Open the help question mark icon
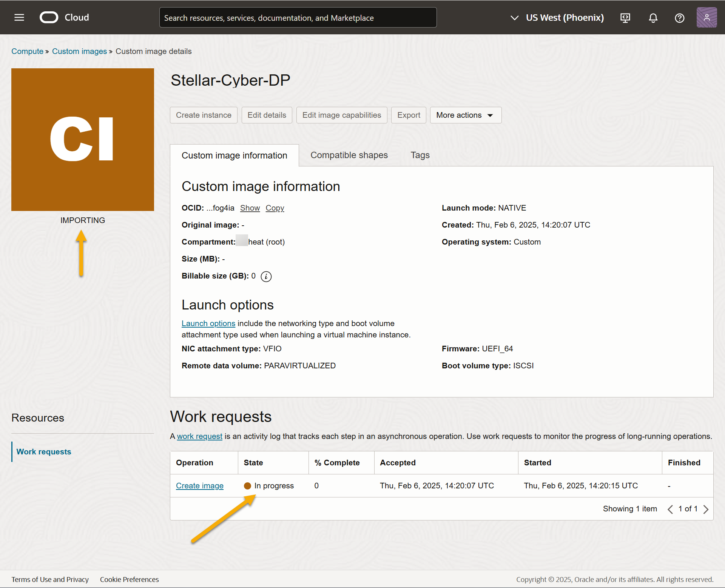This screenshot has height=588, width=725. coord(679,18)
